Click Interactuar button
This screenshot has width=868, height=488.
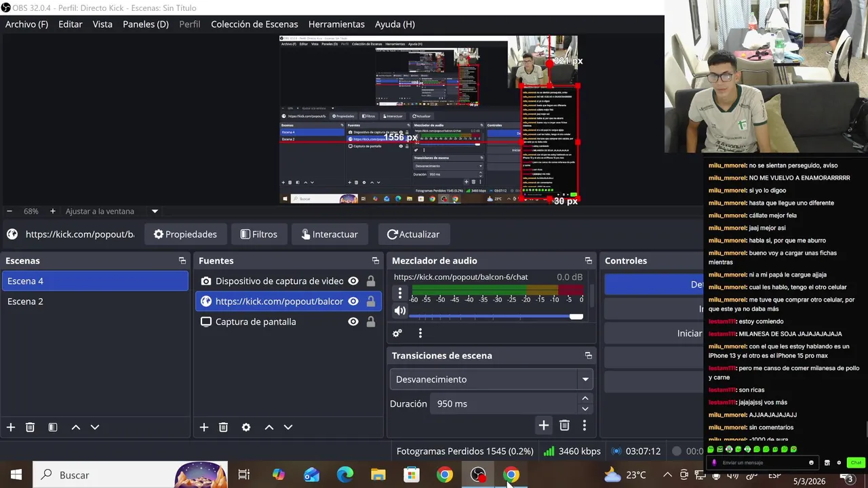coord(330,234)
